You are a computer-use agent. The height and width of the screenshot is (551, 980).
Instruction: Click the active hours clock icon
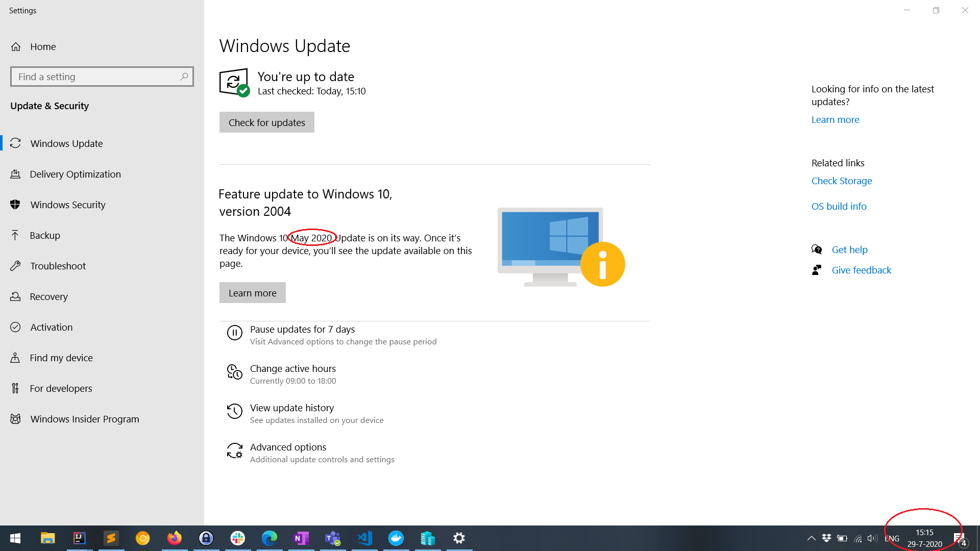pos(235,372)
